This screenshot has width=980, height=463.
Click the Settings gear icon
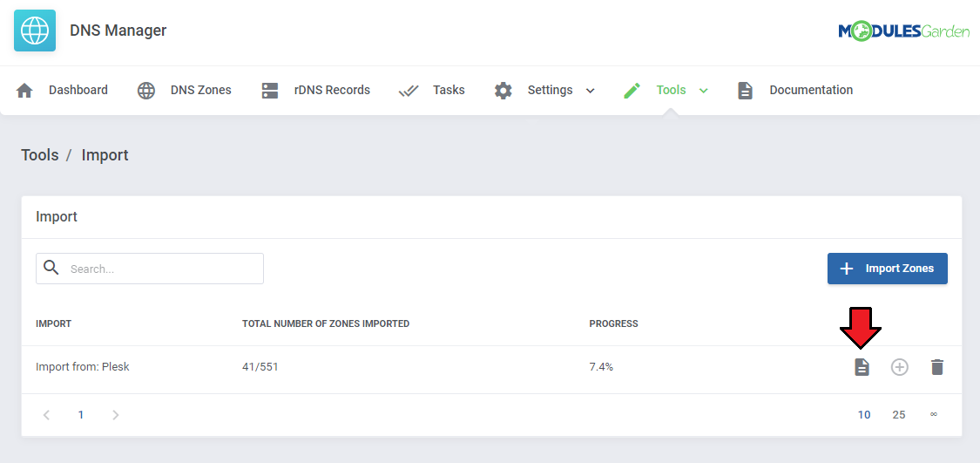pyautogui.click(x=504, y=90)
